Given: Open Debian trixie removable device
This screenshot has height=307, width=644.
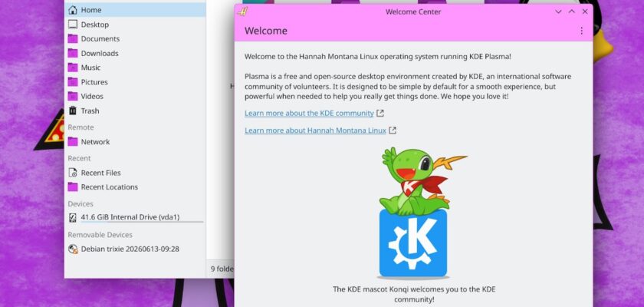Looking at the screenshot, I should tap(135, 249).
